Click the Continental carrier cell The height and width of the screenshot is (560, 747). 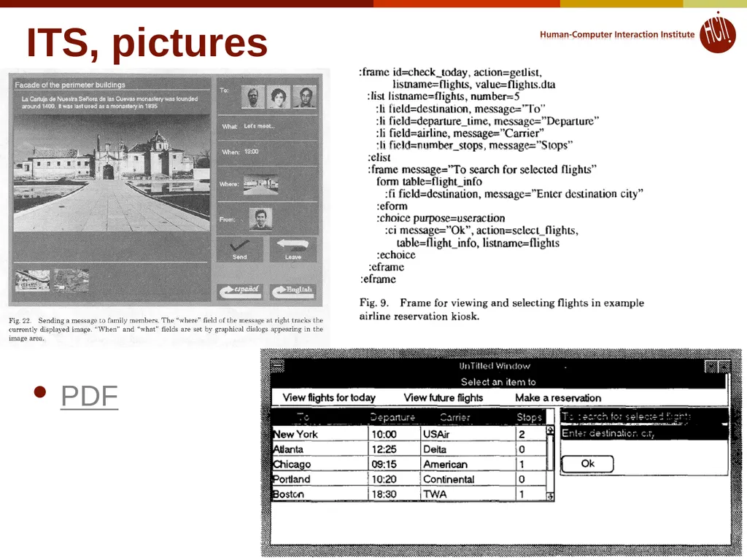pos(468,479)
